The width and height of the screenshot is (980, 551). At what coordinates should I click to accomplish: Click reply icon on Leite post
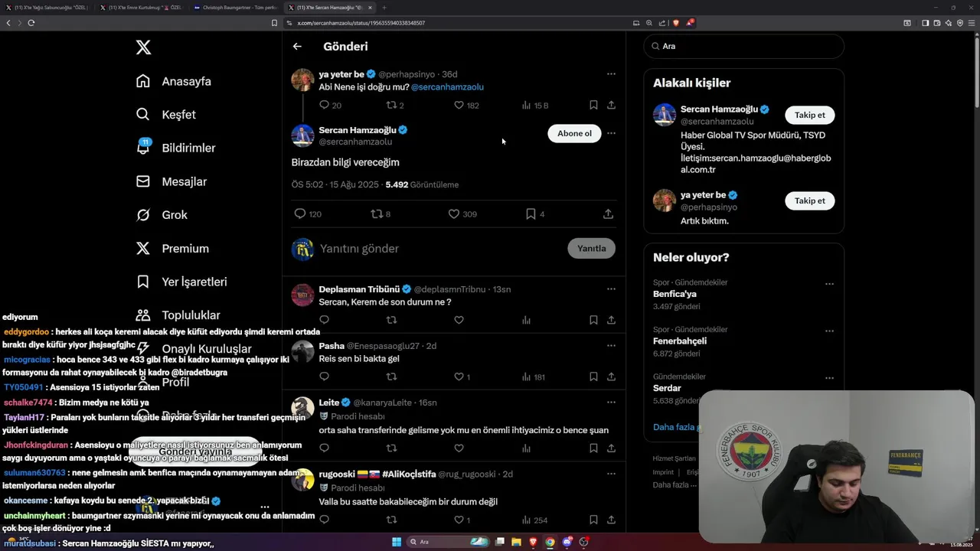click(x=324, y=448)
